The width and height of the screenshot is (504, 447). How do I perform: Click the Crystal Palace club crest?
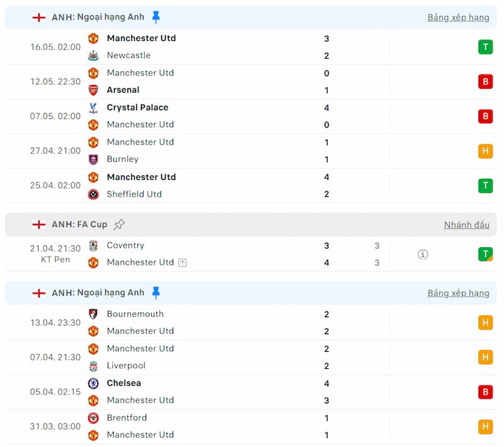tap(93, 108)
